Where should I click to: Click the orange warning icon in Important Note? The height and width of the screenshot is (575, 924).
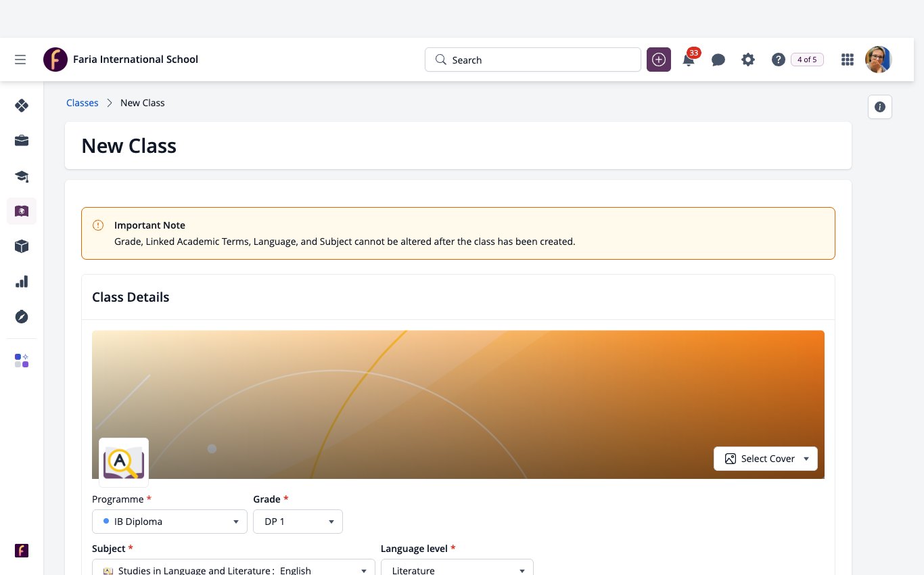click(98, 225)
